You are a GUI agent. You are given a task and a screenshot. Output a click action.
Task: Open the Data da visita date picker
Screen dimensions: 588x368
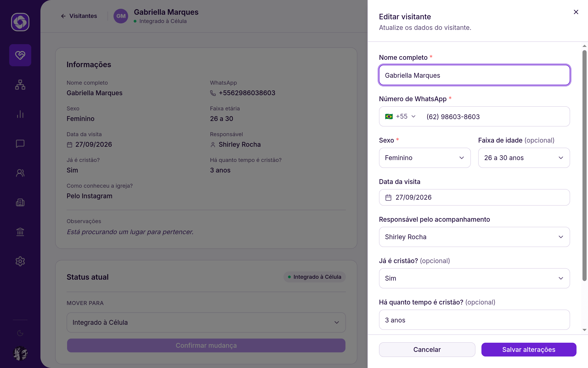tap(474, 197)
